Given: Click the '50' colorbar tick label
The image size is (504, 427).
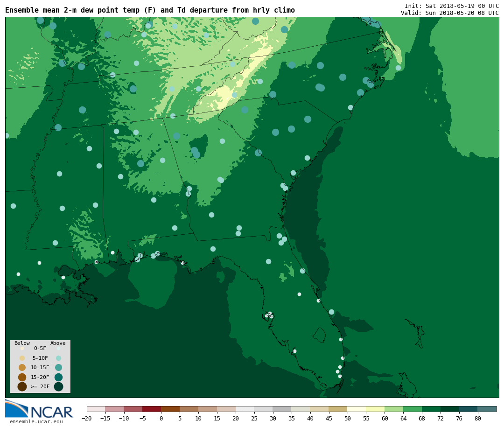Looking at the screenshot, I should tap(348, 418).
